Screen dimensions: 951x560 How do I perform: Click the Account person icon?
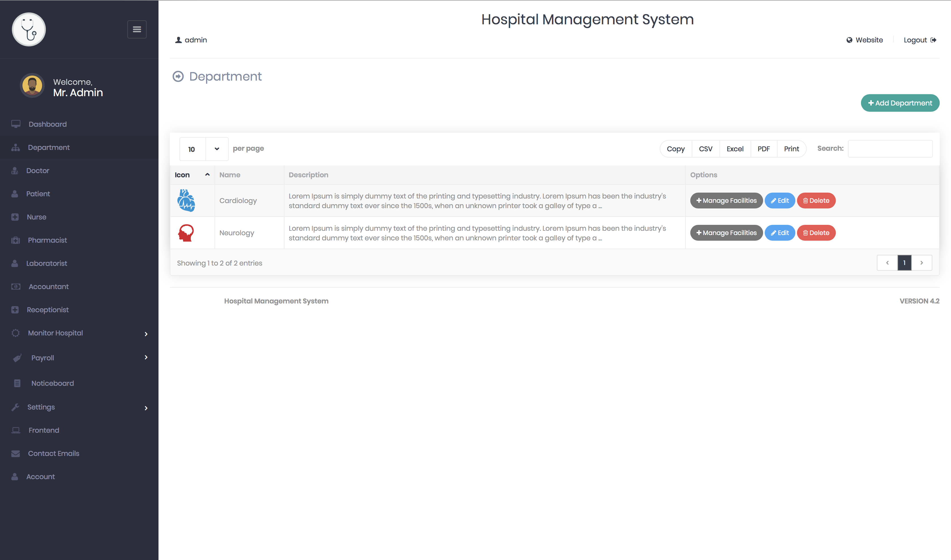tap(15, 477)
